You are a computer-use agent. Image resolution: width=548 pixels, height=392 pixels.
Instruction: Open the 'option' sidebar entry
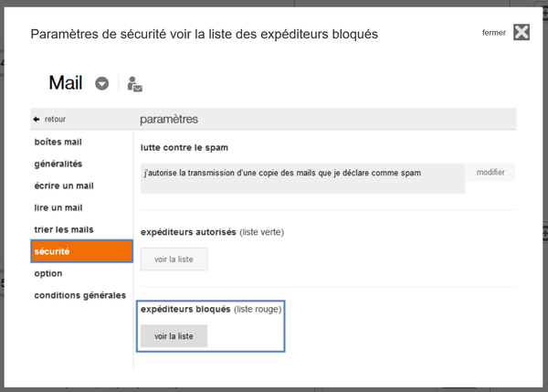click(x=47, y=273)
